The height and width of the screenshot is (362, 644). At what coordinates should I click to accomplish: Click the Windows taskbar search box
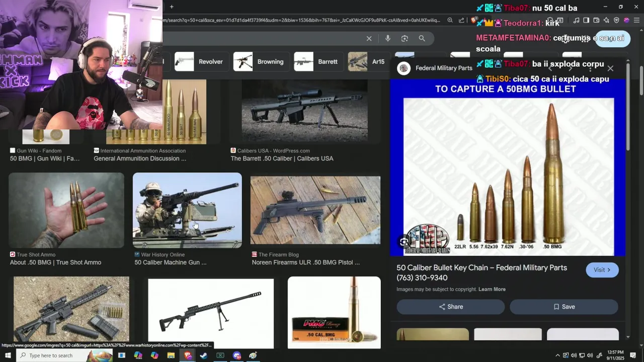(x=65, y=355)
